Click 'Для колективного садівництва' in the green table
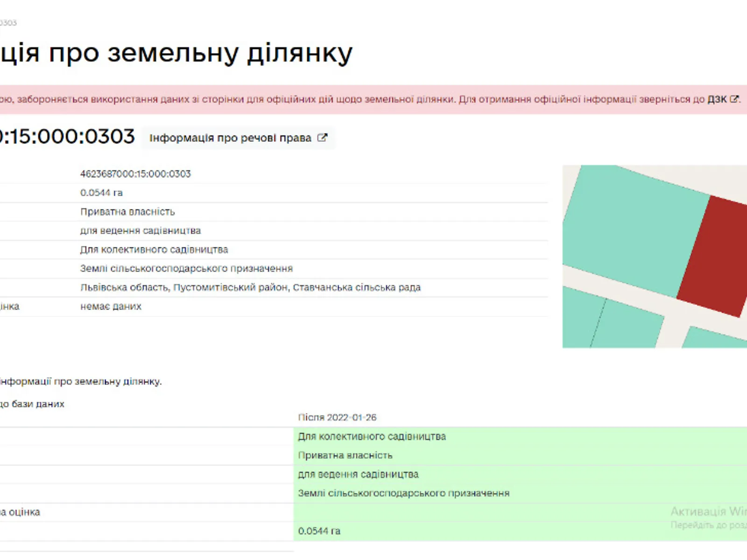Screen dimensions: 747x560 tap(372, 436)
